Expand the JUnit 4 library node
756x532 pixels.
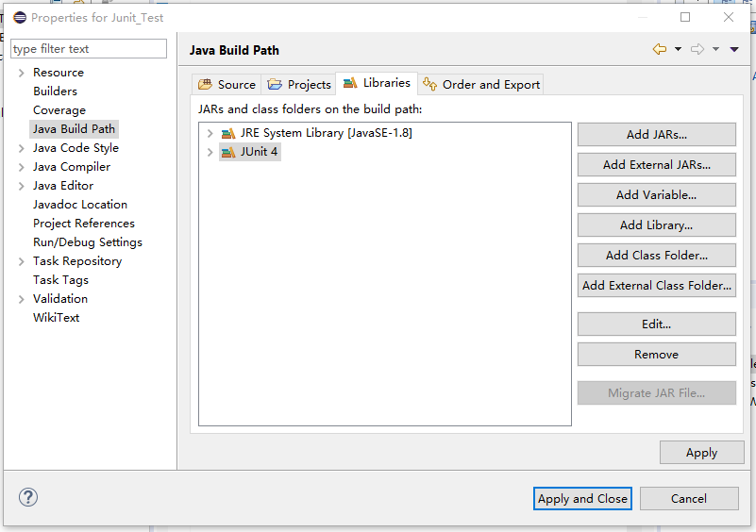coord(210,152)
